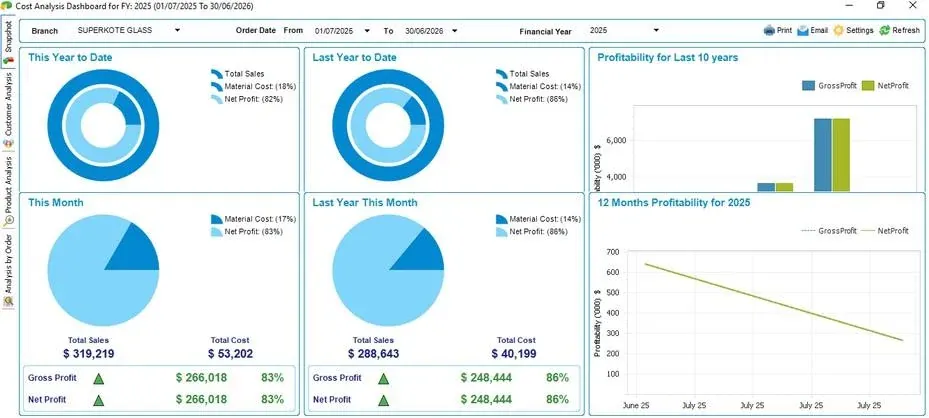
Task: Click Total Sales legend icon in Last Year to Date
Action: pos(502,74)
